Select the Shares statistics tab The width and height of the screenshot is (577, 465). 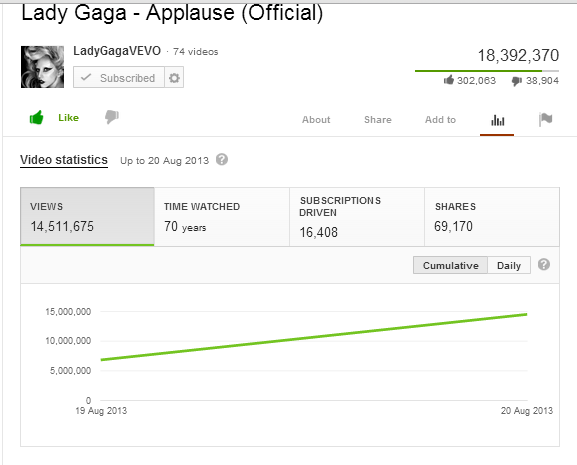pos(492,217)
